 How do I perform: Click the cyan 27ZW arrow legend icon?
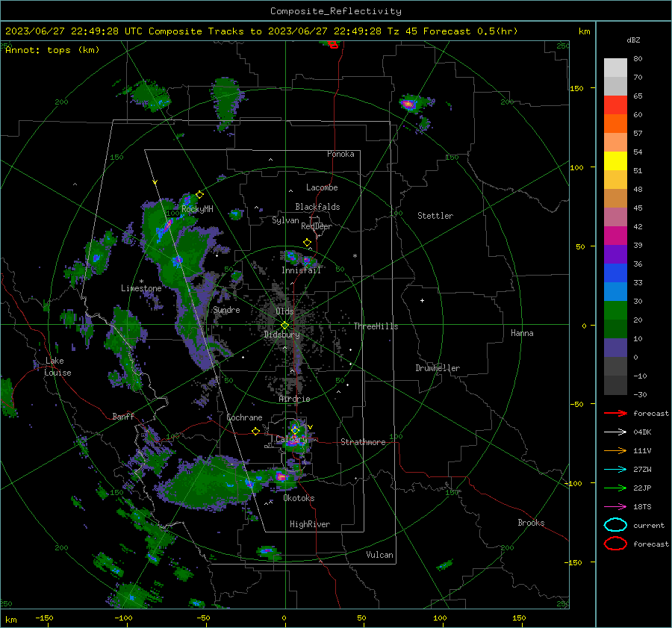coord(615,470)
